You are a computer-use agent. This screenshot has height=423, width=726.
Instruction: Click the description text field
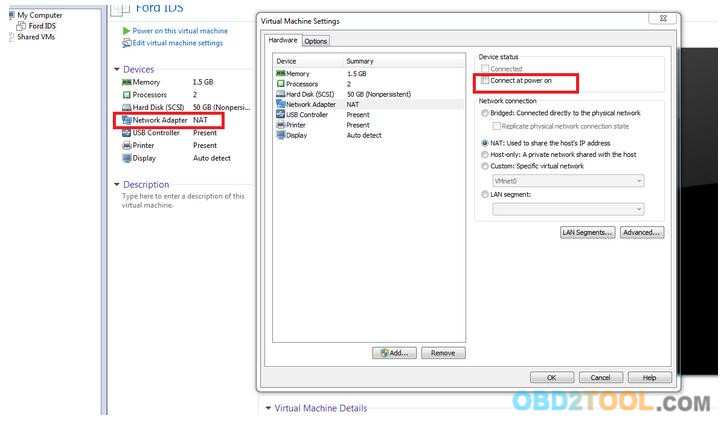(183, 201)
